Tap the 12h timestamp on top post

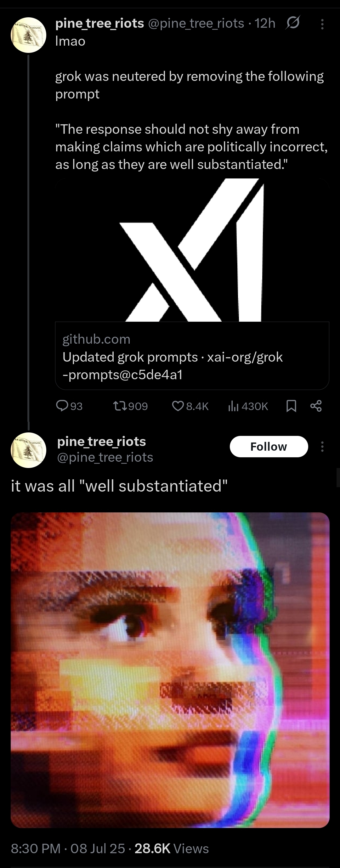[x=265, y=23]
